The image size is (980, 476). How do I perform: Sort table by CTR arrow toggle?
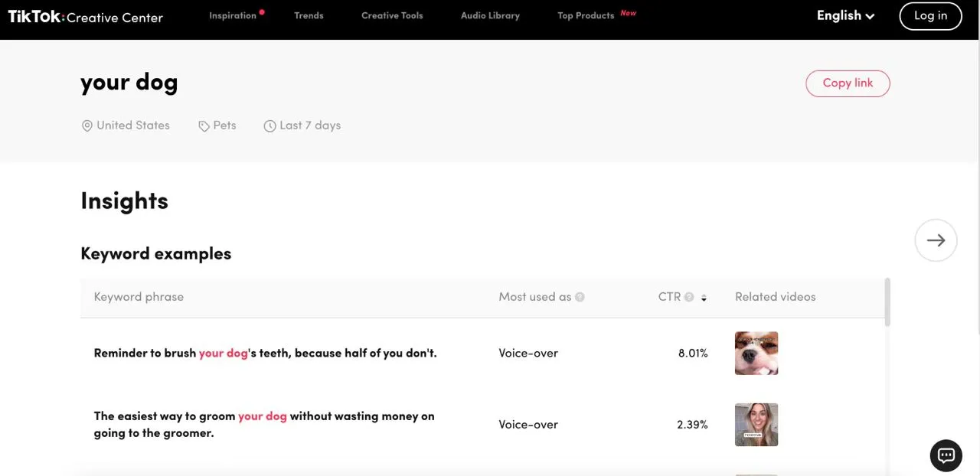[x=704, y=298]
